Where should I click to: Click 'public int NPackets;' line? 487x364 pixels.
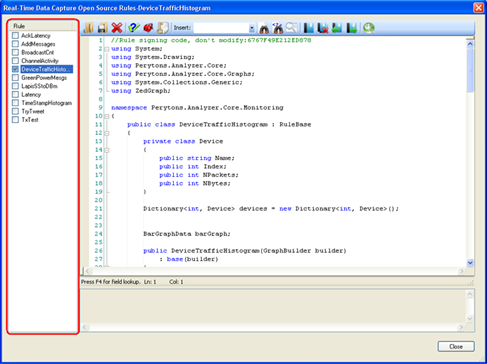point(199,175)
